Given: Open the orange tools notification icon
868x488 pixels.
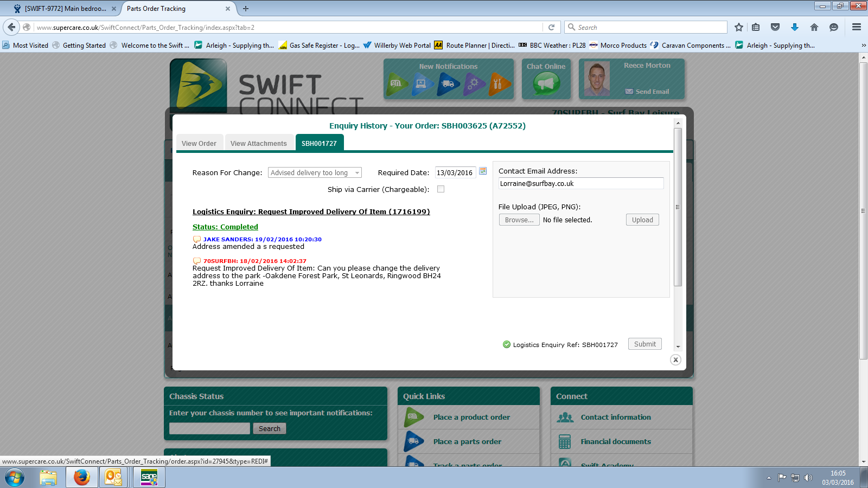Looking at the screenshot, I should click(x=499, y=84).
